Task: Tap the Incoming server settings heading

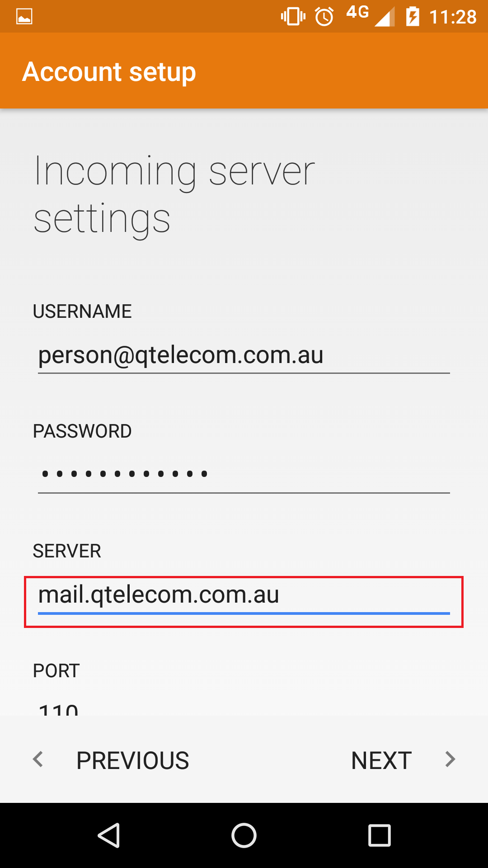Action: (174, 195)
